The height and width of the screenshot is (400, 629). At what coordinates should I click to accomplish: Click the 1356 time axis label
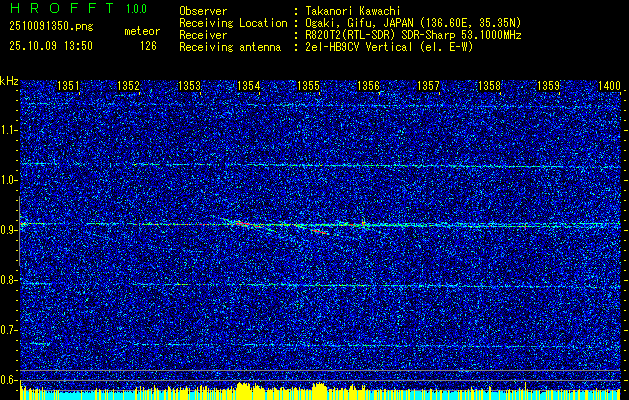(x=368, y=85)
